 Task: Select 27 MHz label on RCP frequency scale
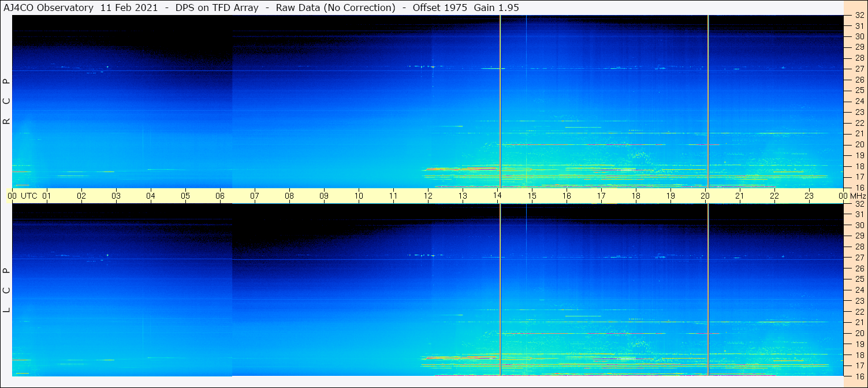tap(859, 69)
